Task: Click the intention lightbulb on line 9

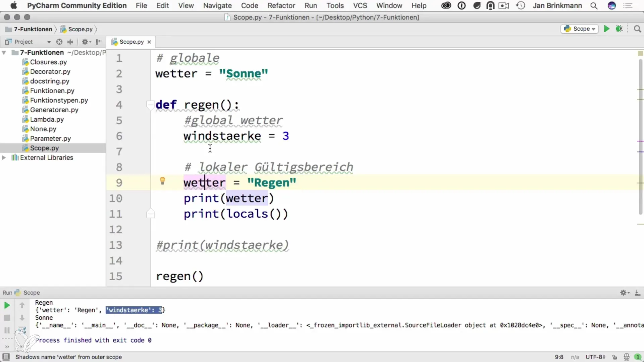Action: coord(162,181)
